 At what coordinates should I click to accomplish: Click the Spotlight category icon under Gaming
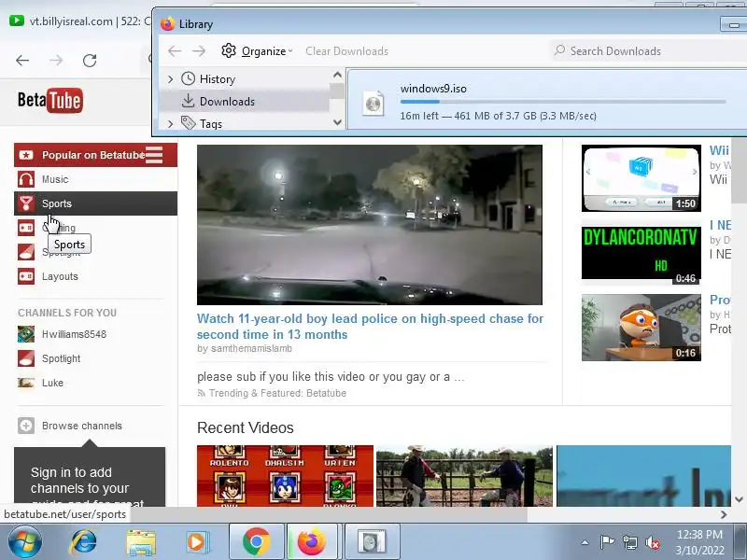[x=26, y=252]
